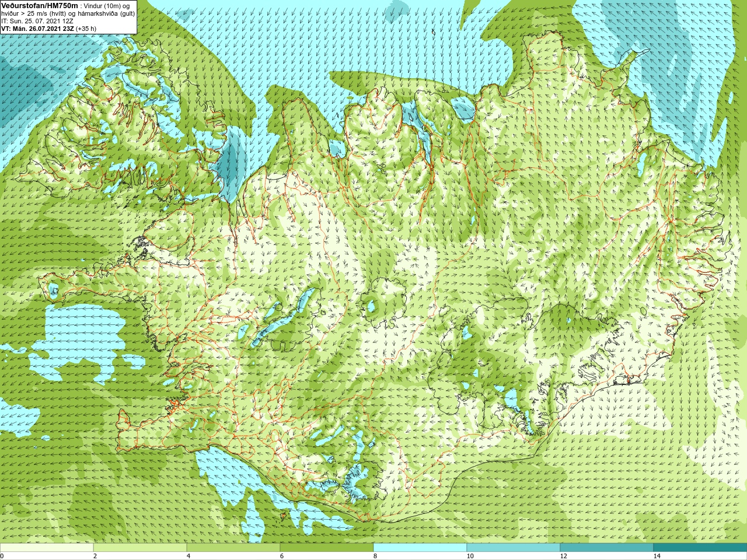The image size is (747, 560).
Task: Click the legend label "12"
Action: point(563,556)
